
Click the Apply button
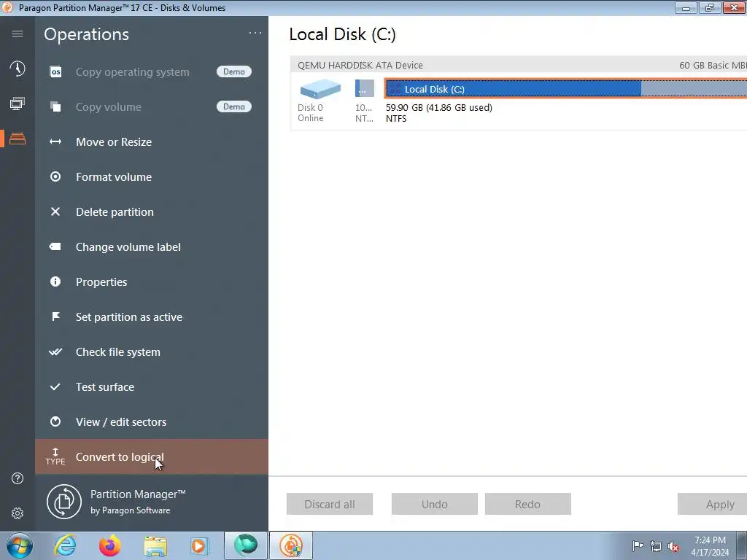pos(712,504)
